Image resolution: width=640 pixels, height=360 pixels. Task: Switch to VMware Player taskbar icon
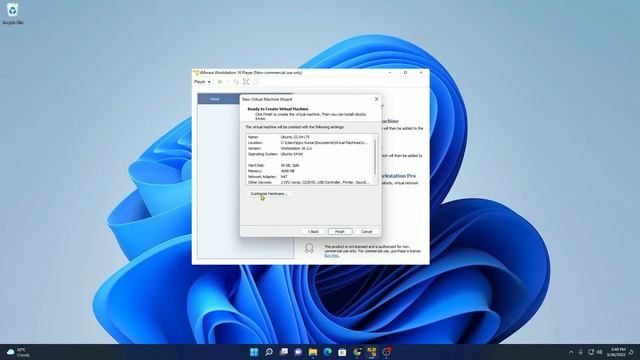pyautogui.click(x=372, y=352)
